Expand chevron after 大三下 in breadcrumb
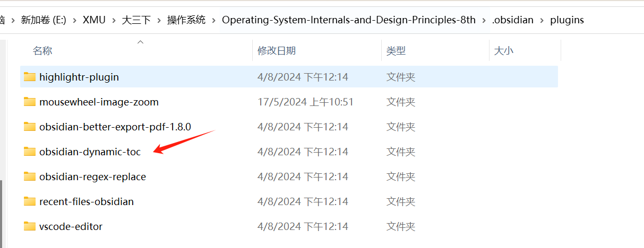The image size is (644, 248). [159, 20]
